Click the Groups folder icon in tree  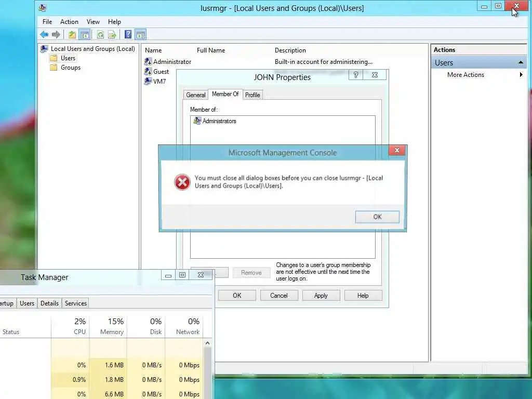pyautogui.click(x=54, y=68)
